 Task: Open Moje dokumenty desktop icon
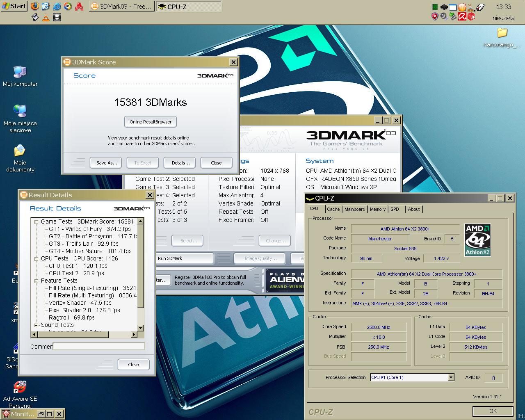click(x=20, y=158)
